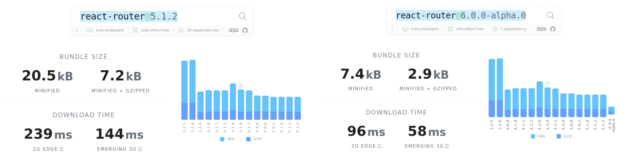Image resolution: width=644 pixels, height=160 pixels.
Task: Click the globe icon beside '10 dependencies'
Action: pos(181,30)
